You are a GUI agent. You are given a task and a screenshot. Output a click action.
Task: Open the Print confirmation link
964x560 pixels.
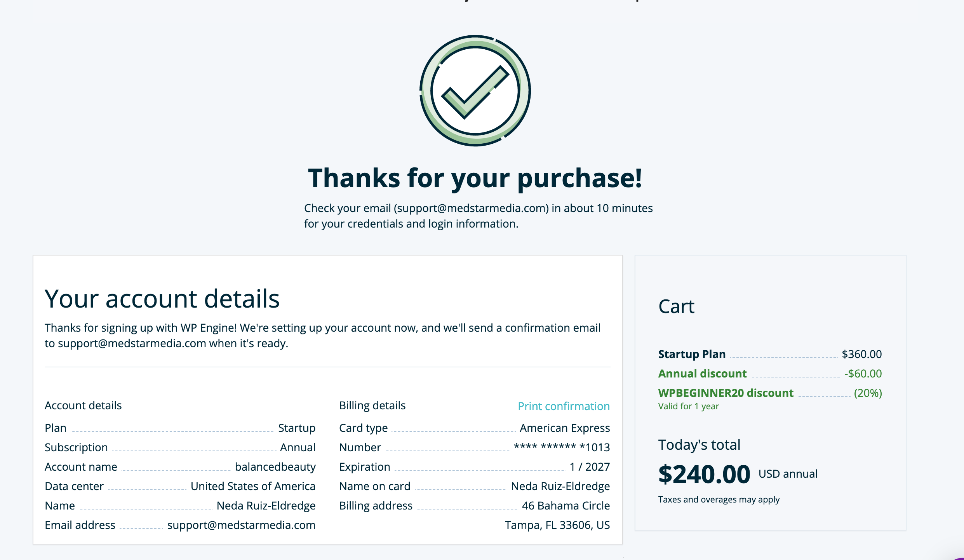[x=564, y=406]
